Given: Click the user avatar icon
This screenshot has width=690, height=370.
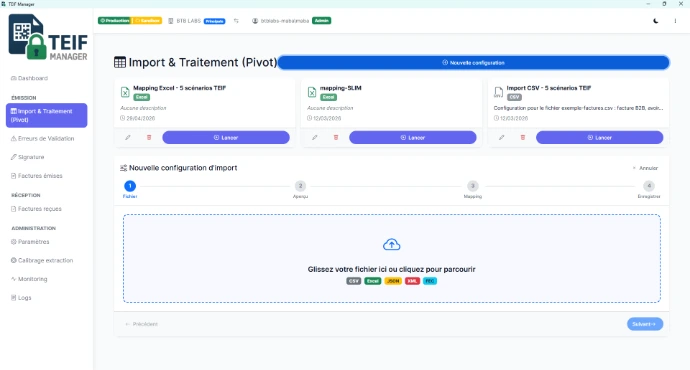Looking at the screenshot, I should click(255, 21).
